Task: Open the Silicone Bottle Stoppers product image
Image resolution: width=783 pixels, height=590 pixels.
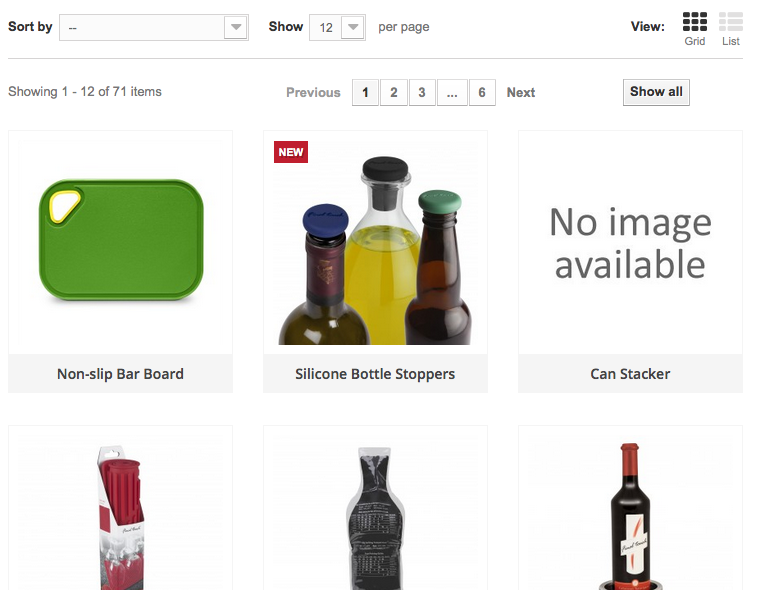Action: (x=375, y=243)
